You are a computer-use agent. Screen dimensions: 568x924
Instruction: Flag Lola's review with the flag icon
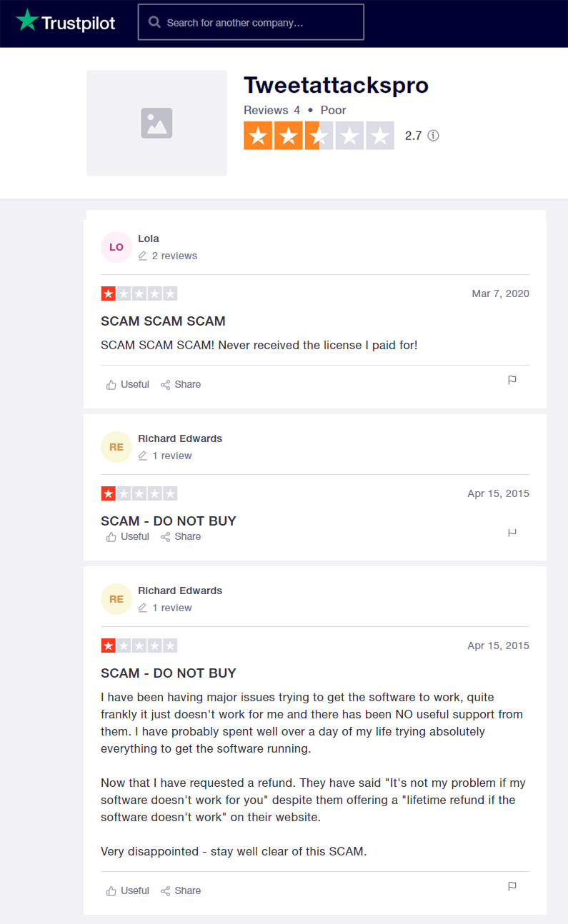(x=512, y=380)
